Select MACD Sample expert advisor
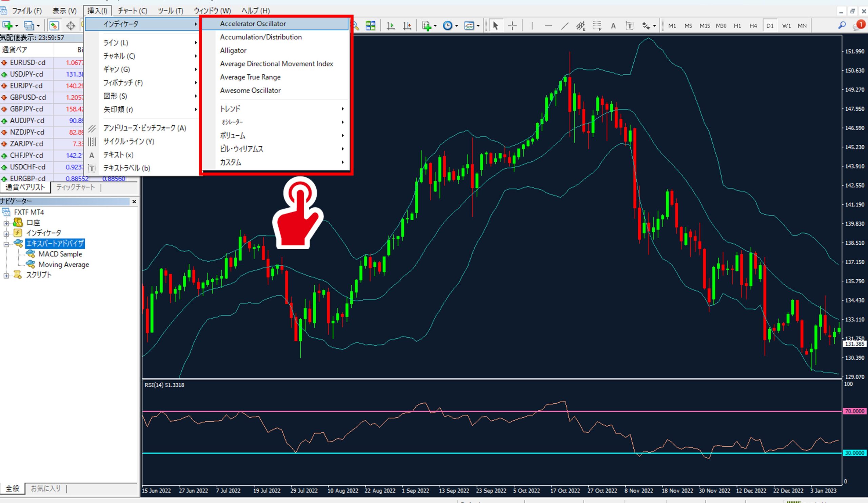The image size is (868, 503). click(x=60, y=254)
